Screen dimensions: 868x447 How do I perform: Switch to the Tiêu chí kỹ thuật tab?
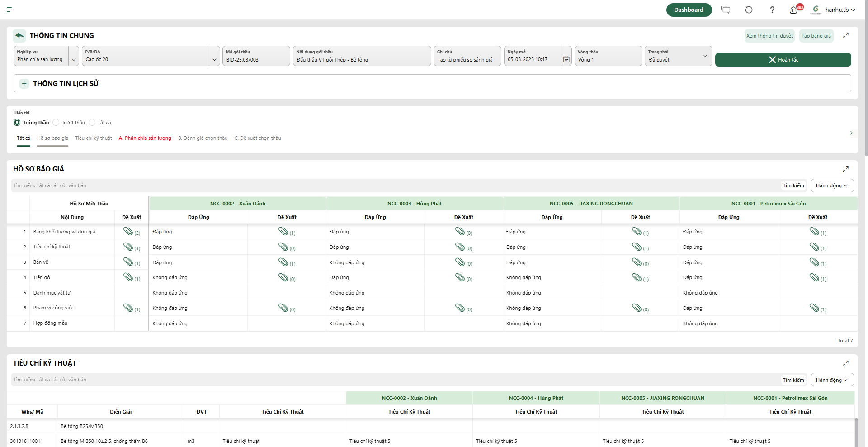coord(94,138)
